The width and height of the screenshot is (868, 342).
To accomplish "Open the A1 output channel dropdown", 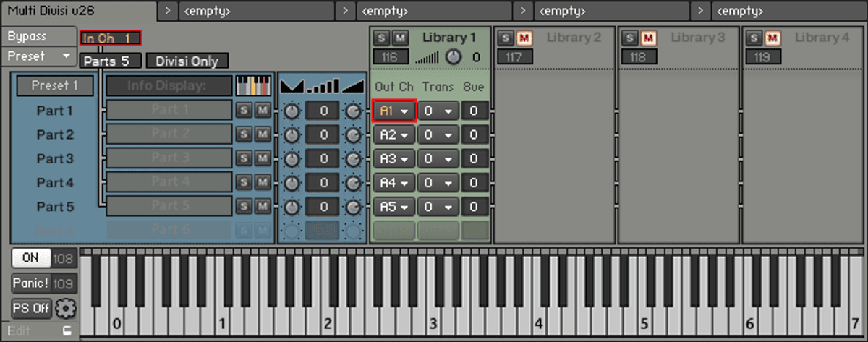I will pos(394,111).
